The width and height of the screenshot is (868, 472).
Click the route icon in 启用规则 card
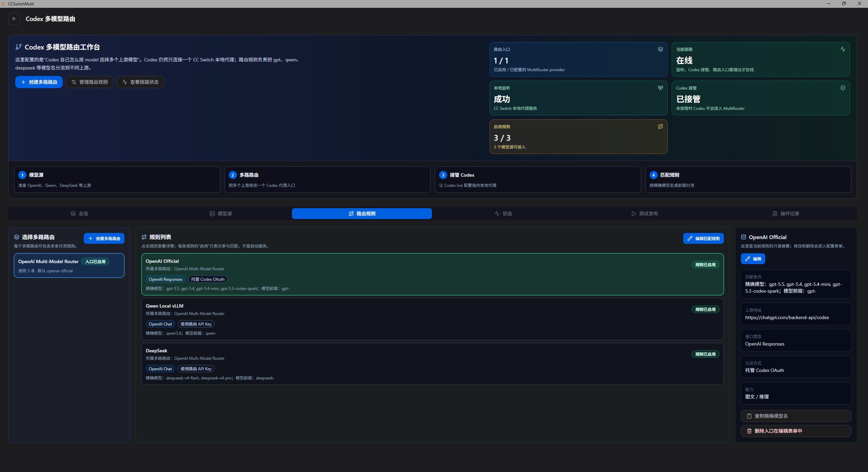pos(660,126)
